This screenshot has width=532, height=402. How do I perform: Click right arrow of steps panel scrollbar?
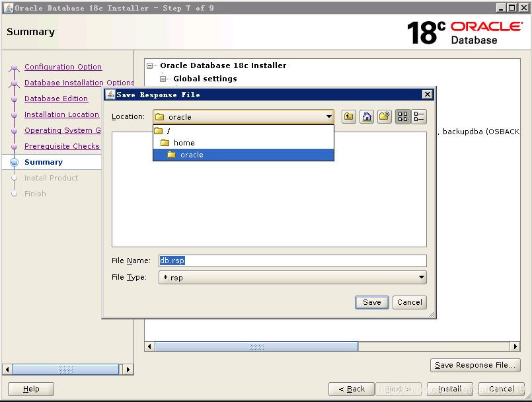point(128,370)
